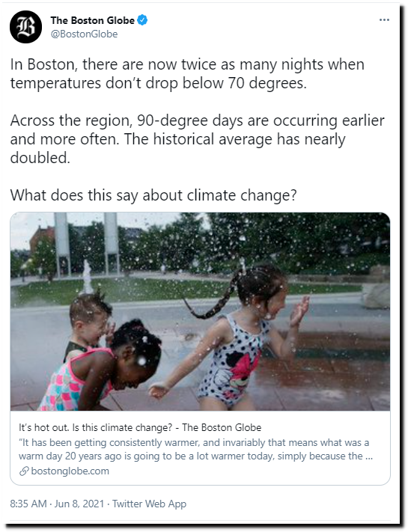Click the climate change question text
Image resolution: width=408 pixels, height=532 pixels.
[x=153, y=195]
